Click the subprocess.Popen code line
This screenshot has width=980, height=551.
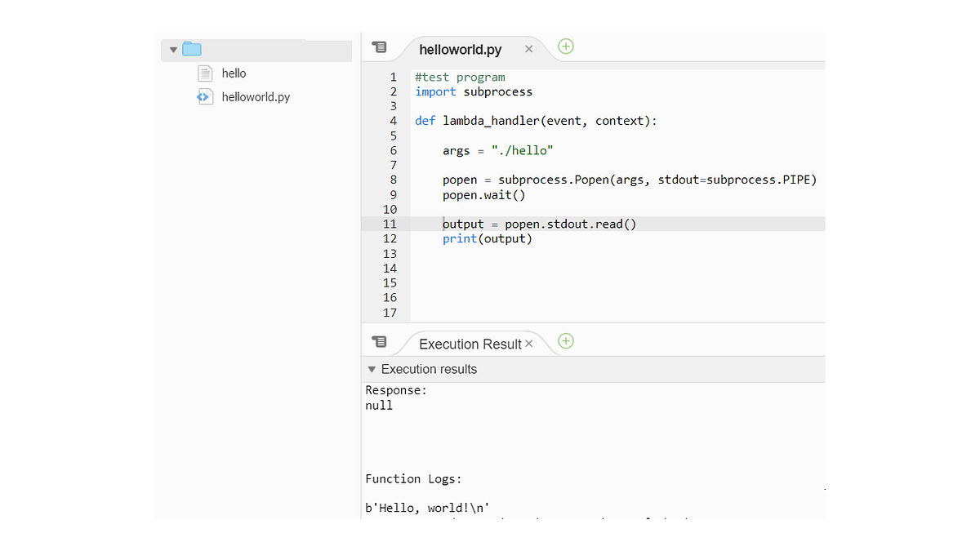(630, 180)
